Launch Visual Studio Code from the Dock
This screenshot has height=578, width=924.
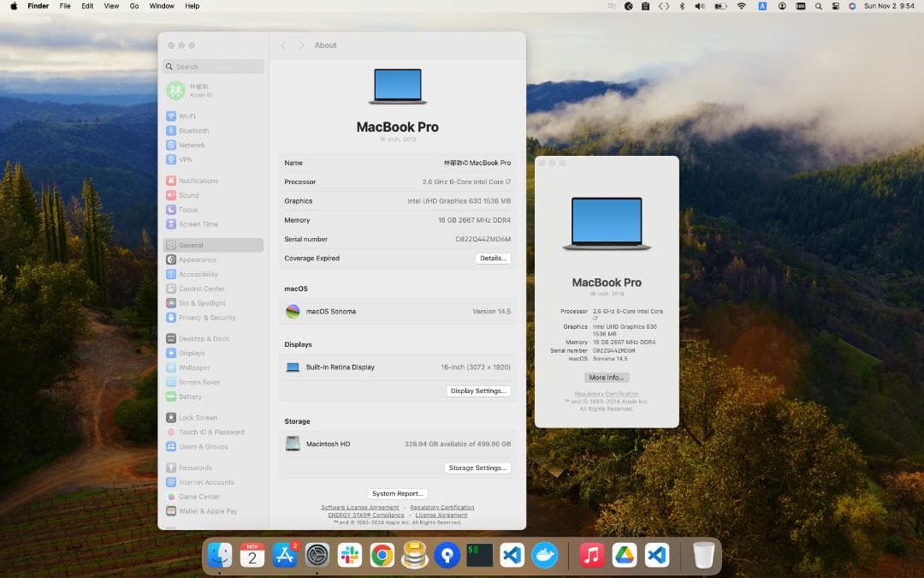click(x=512, y=555)
